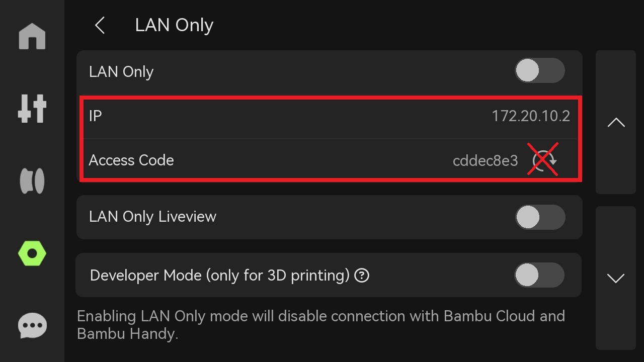
Task: Select the green hexagon settings icon
Action: coord(32,253)
